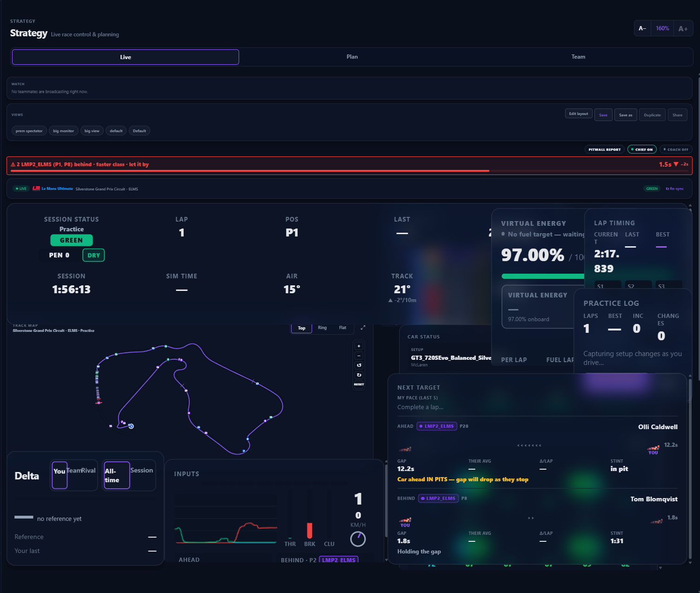Screen dimensions: 700x593
Task: Decrease text size with A- button
Action: (642, 28)
